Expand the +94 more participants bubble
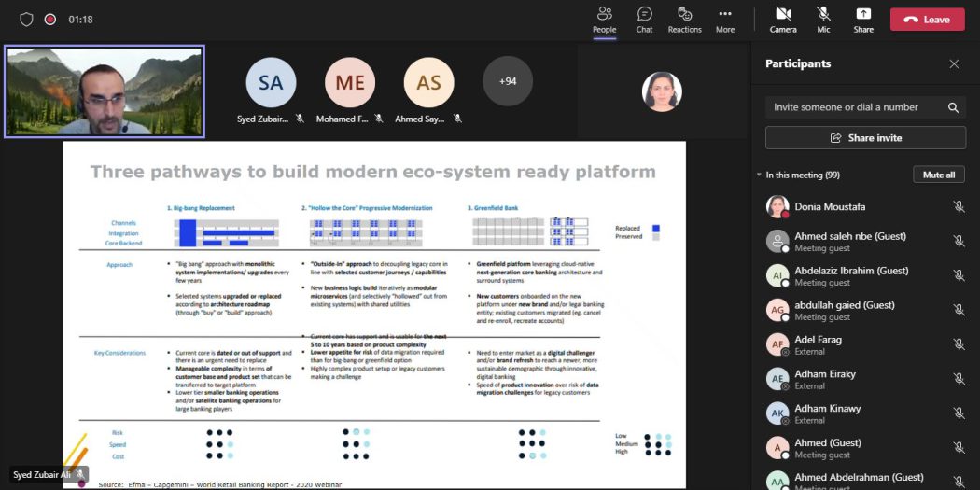The image size is (980, 490). pyautogui.click(x=508, y=81)
